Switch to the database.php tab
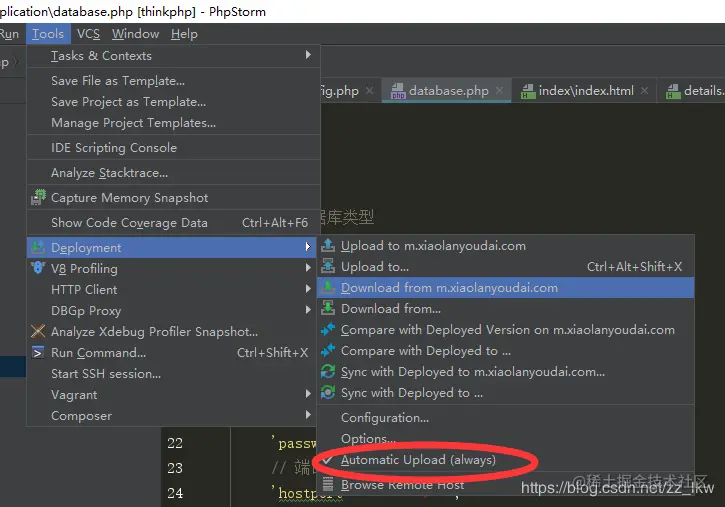The height and width of the screenshot is (507, 725). coord(446,91)
